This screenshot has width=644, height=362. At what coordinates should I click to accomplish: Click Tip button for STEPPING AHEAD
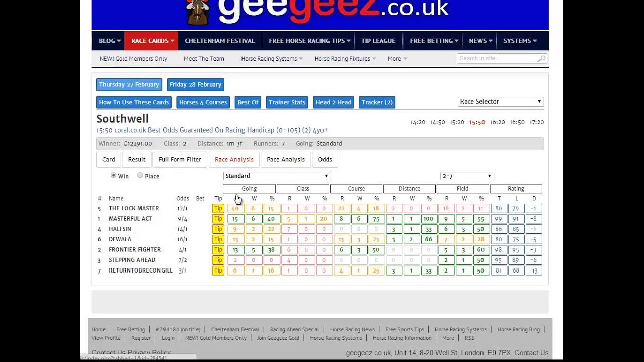[218, 260]
